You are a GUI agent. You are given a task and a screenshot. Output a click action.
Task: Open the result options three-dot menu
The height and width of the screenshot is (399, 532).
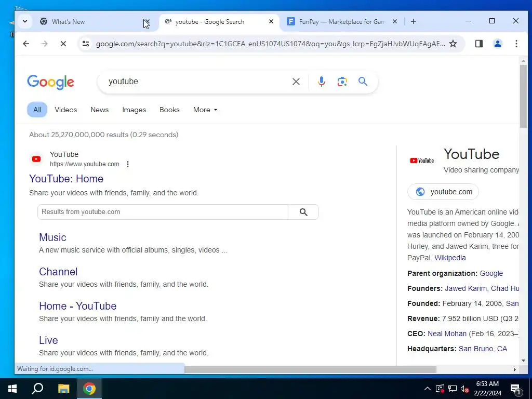(128, 164)
